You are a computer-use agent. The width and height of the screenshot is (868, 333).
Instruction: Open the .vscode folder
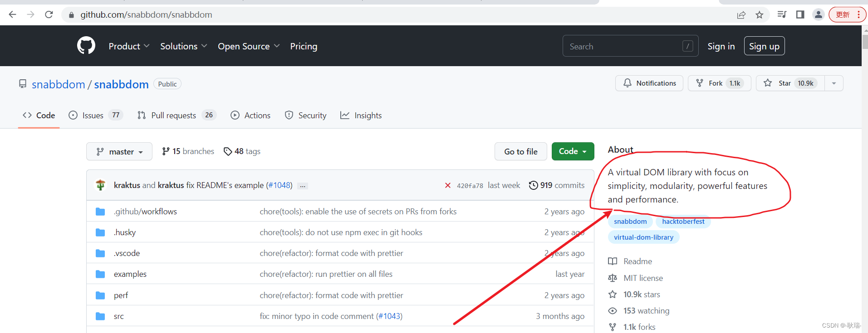click(x=127, y=253)
